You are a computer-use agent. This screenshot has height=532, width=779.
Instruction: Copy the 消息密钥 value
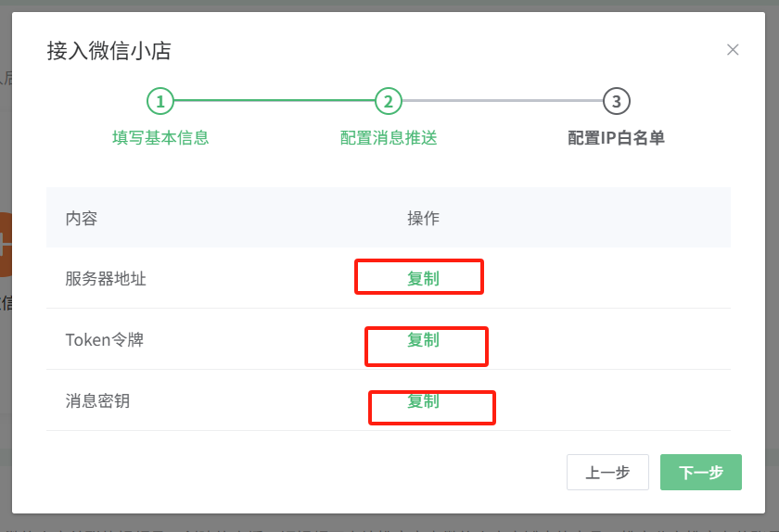point(423,401)
